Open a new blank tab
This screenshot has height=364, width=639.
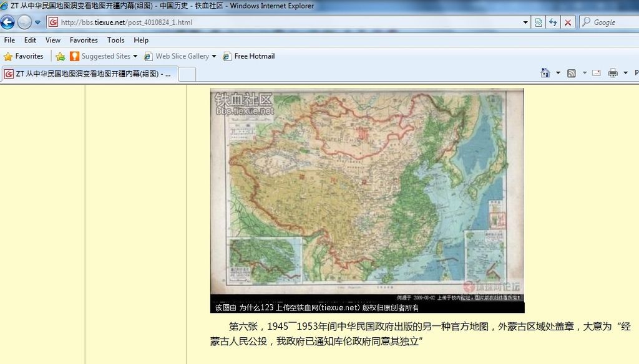[x=187, y=74]
